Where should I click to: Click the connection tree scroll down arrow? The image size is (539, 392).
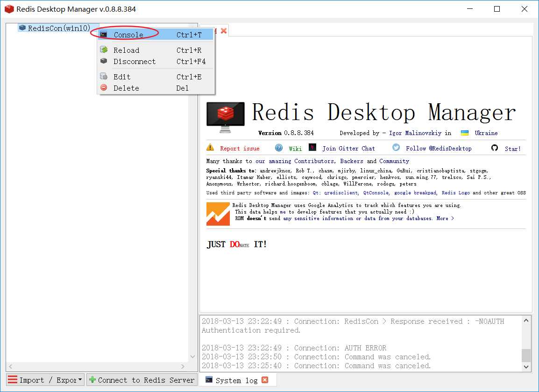click(x=192, y=356)
